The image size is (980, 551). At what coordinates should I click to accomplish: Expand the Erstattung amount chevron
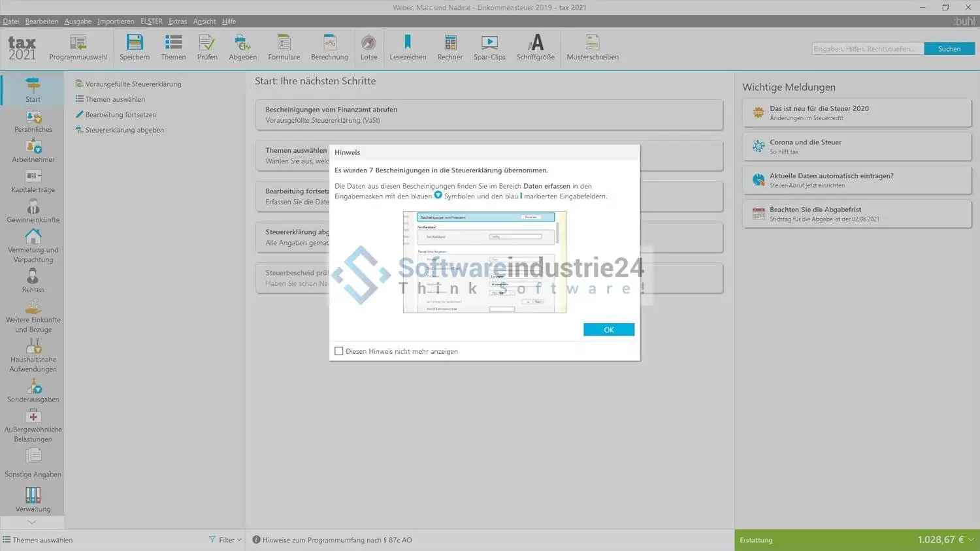[x=971, y=540]
